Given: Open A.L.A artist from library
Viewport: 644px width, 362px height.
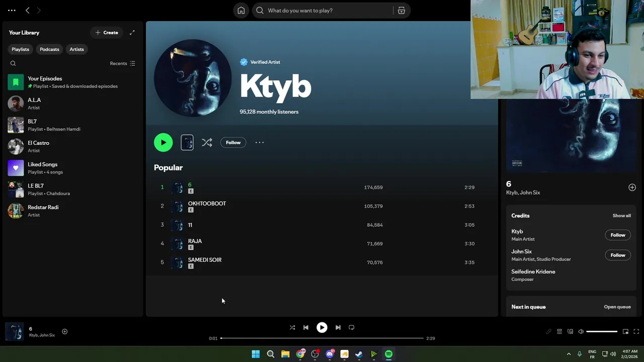Looking at the screenshot, I should click(x=73, y=104).
